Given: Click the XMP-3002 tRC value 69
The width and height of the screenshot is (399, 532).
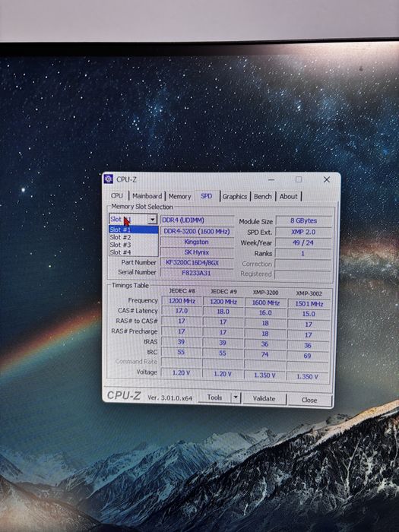Looking at the screenshot, I should click(x=307, y=356).
